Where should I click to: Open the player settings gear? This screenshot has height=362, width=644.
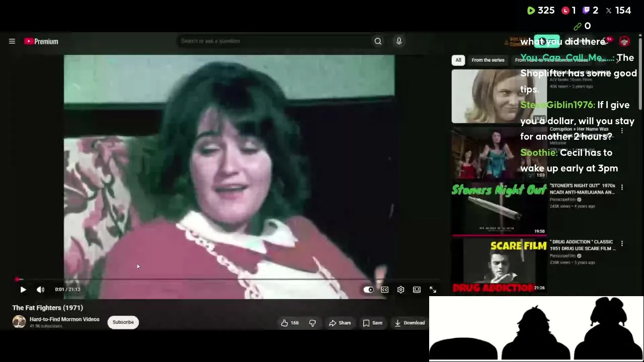coord(400,290)
